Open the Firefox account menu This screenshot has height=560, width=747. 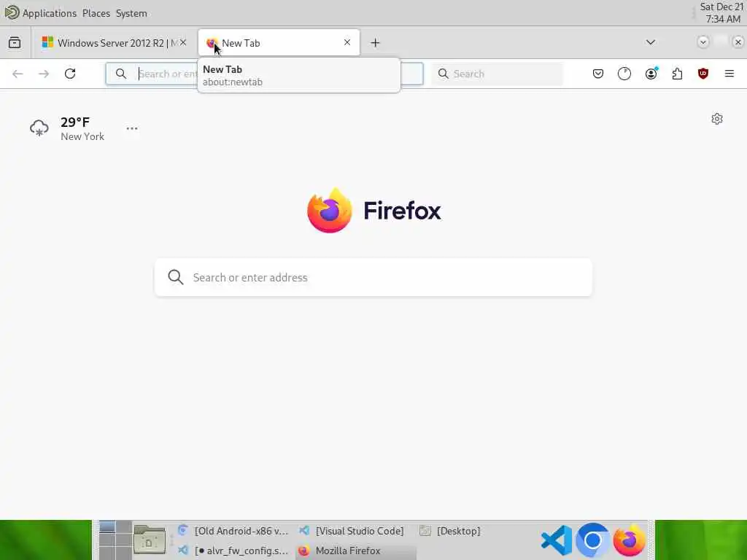click(x=651, y=74)
